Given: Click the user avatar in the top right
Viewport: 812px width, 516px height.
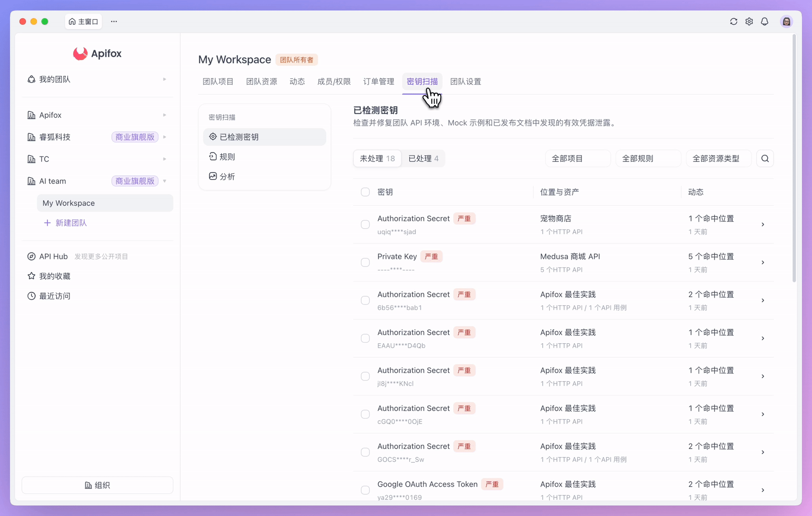Looking at the screenshot, I should click(x=786, y=22).
